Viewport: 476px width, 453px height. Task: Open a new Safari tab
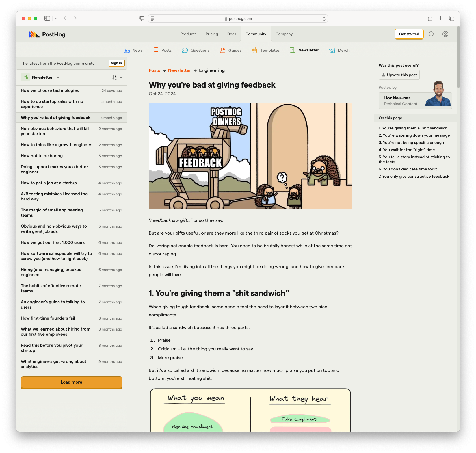[x=440, y=18]
